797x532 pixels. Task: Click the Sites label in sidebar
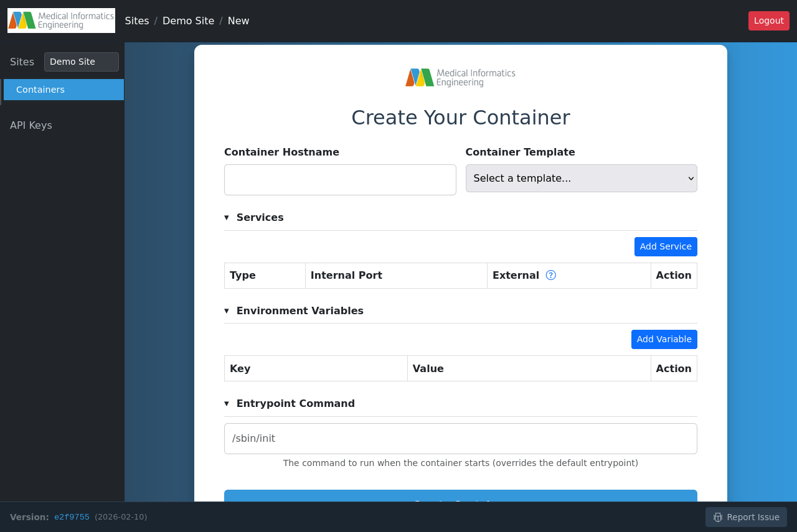coord(22,62)
